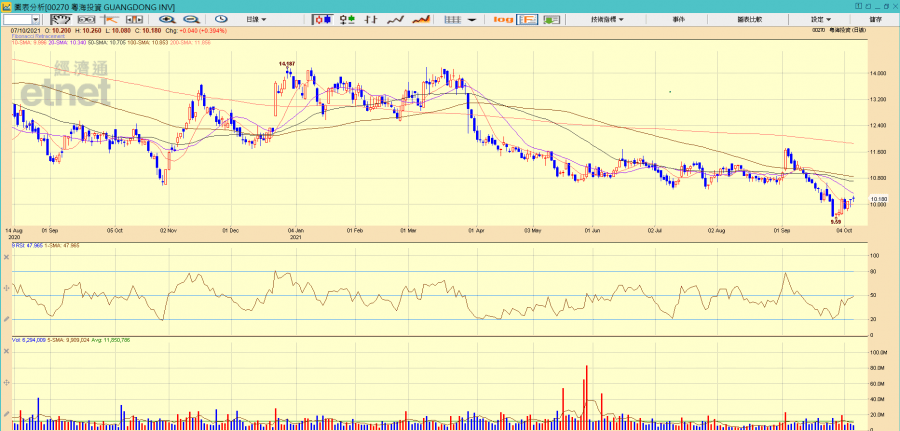This screenshot has width=900, height=431.
Task: Close the RSI indicator panel
Action: (x=7, y=257)
